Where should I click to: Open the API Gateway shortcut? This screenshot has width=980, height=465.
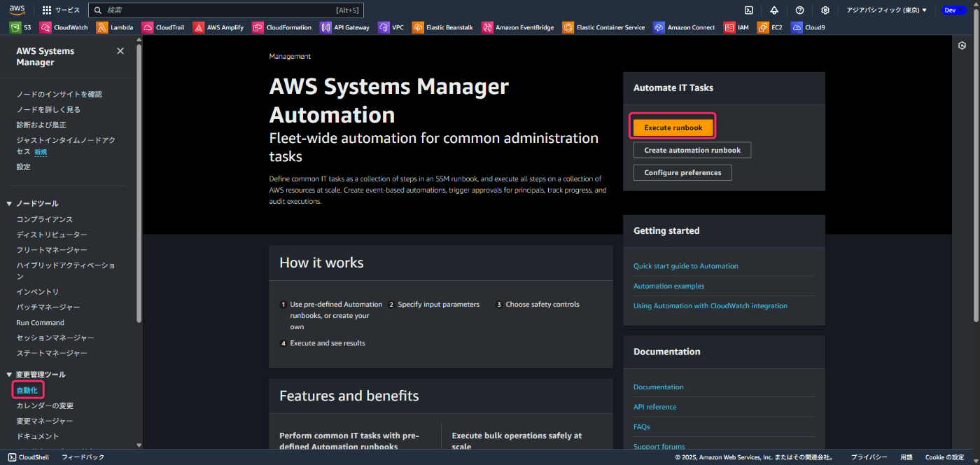345,27
